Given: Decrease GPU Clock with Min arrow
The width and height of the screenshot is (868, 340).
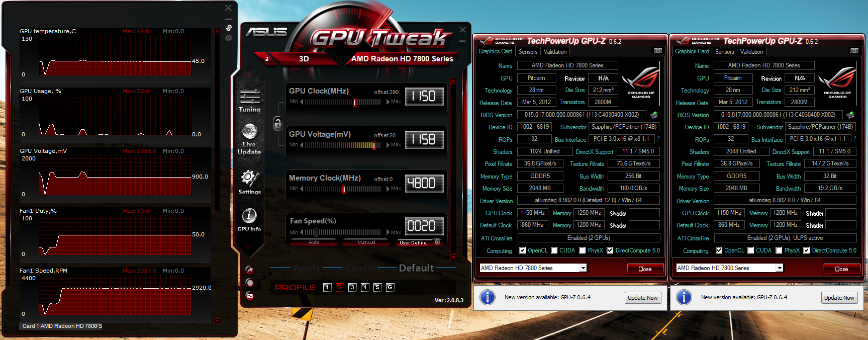Looking at the screenshot, I should 302,102.
